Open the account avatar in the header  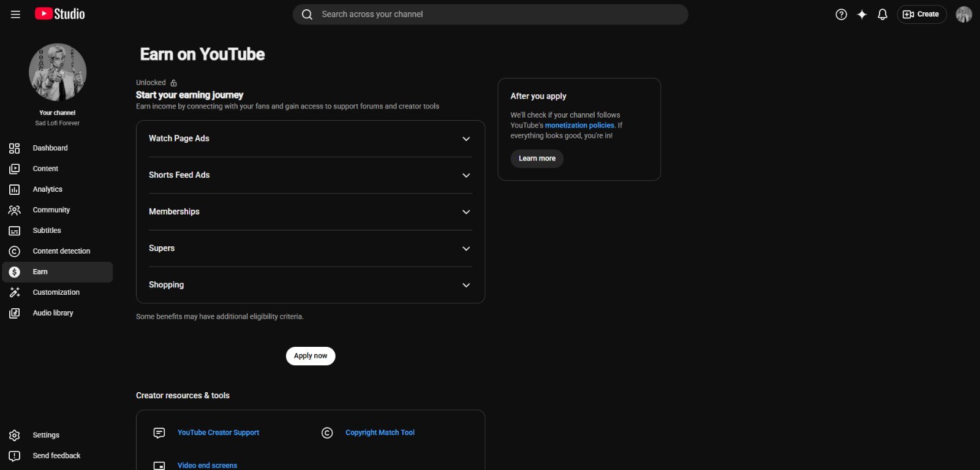click(964, 14)
